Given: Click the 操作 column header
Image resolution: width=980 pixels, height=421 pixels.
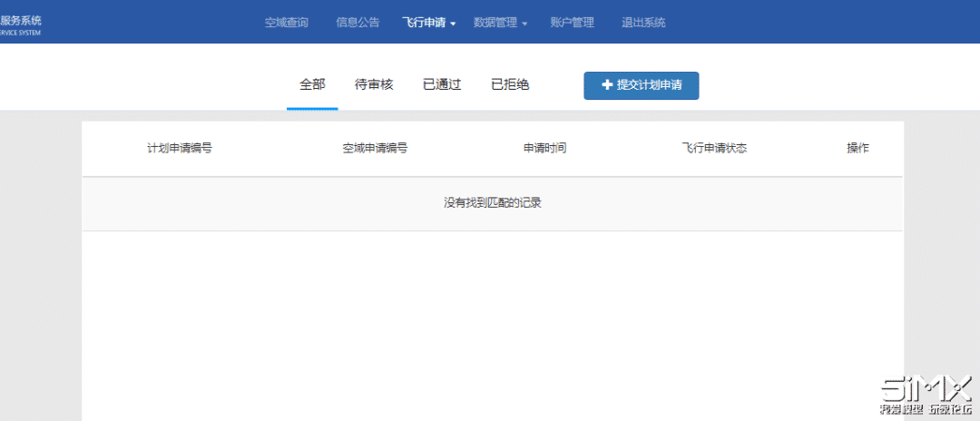Looking at the screenshot, I should pos(857,149).
